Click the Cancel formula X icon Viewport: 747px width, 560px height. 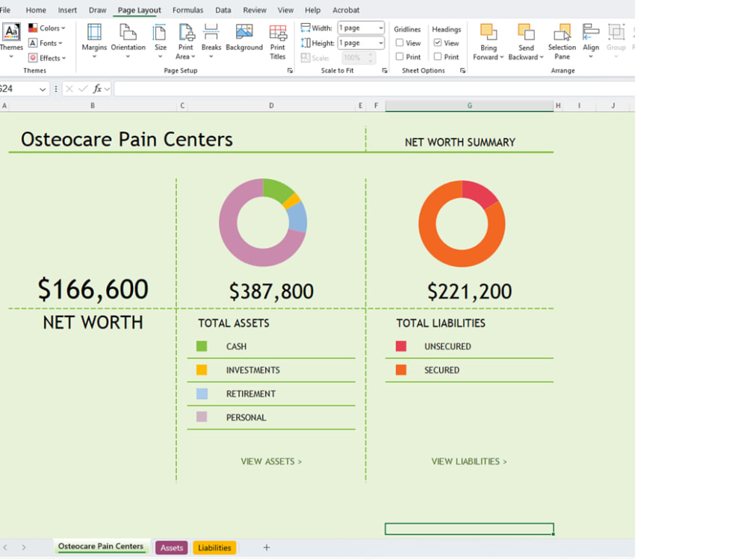coord(69,89)
